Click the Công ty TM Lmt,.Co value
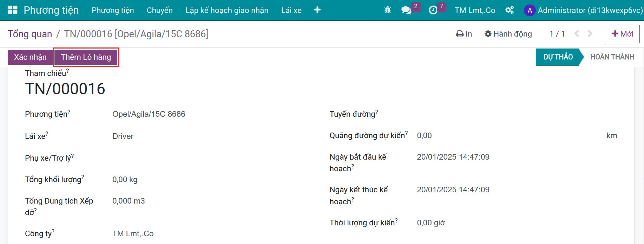The width and height of the screenshot is (644, 244). [x=133, y=233]
